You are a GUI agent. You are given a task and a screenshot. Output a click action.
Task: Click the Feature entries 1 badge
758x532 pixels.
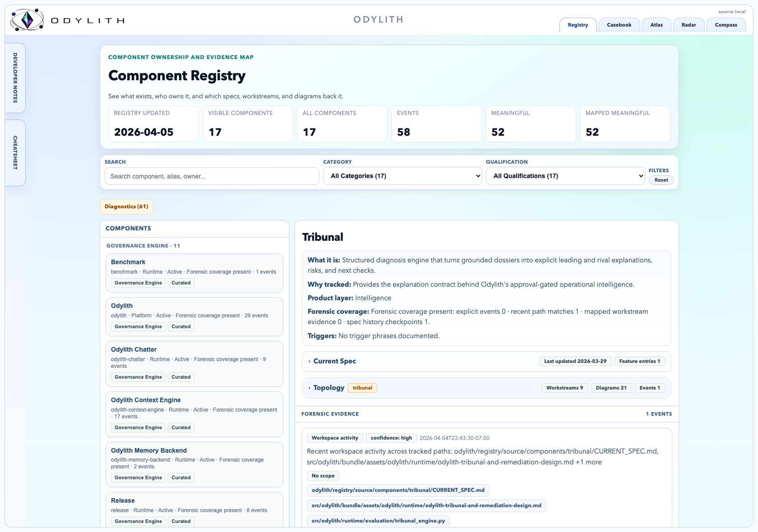[639, 361]
